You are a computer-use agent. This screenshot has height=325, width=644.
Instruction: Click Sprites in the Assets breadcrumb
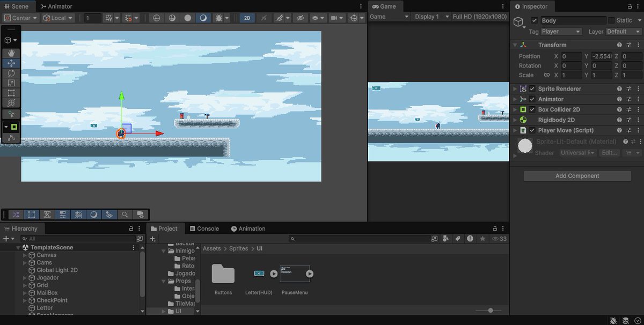pyautogui.click(x=239, y=248)
